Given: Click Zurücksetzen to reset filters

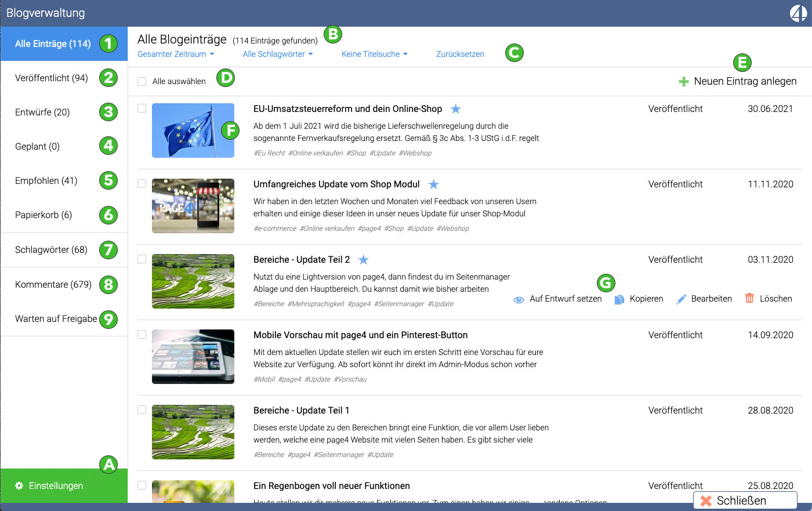Looking at the screenshot, I should (460, 54).
